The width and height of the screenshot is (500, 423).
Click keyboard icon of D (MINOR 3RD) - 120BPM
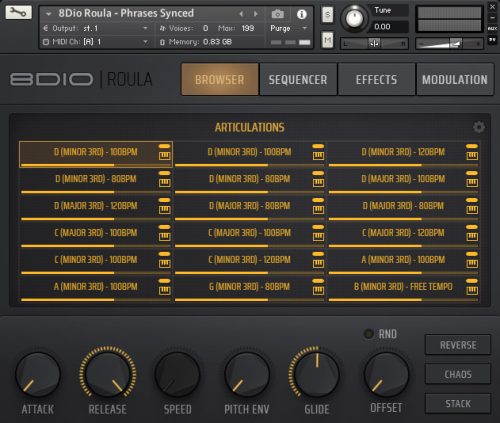[x=472, y=156]
